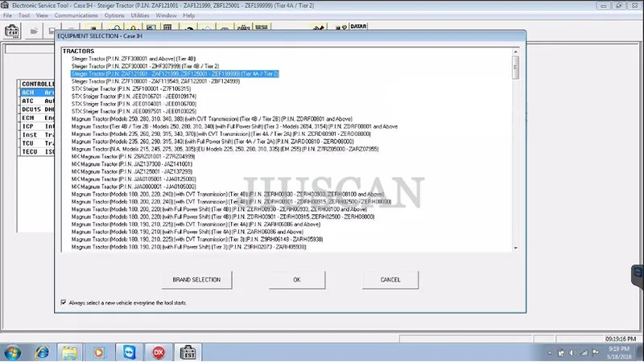Open the Tool menu

tap(24, 15)
